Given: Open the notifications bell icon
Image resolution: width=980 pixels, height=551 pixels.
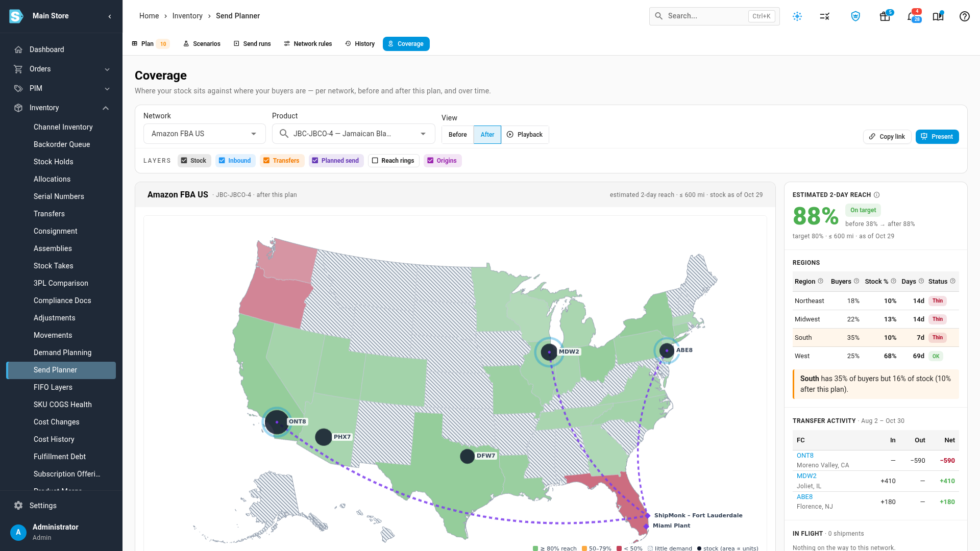Looking at the screenshot, I should point(912,16).
